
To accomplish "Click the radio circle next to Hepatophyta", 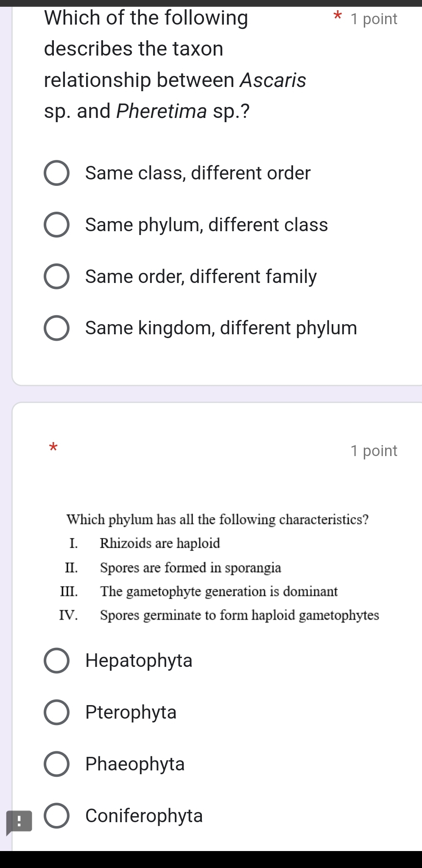I will (57, 661).
